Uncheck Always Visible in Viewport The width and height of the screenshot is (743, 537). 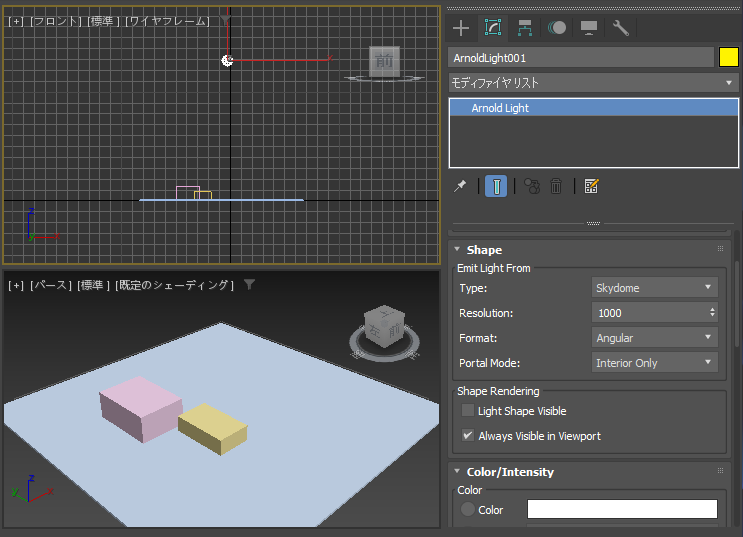pyautogui.click(x=468, y=436)
